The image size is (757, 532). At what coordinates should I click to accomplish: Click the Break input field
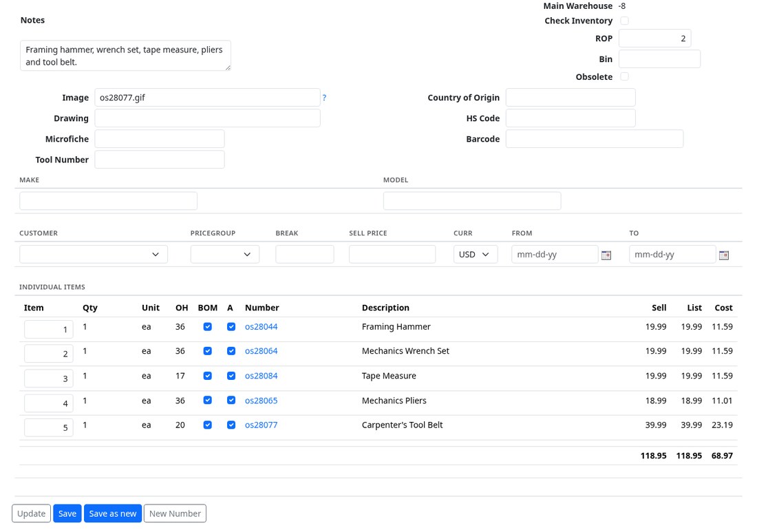pyautogui.click(x=305, y=255)
